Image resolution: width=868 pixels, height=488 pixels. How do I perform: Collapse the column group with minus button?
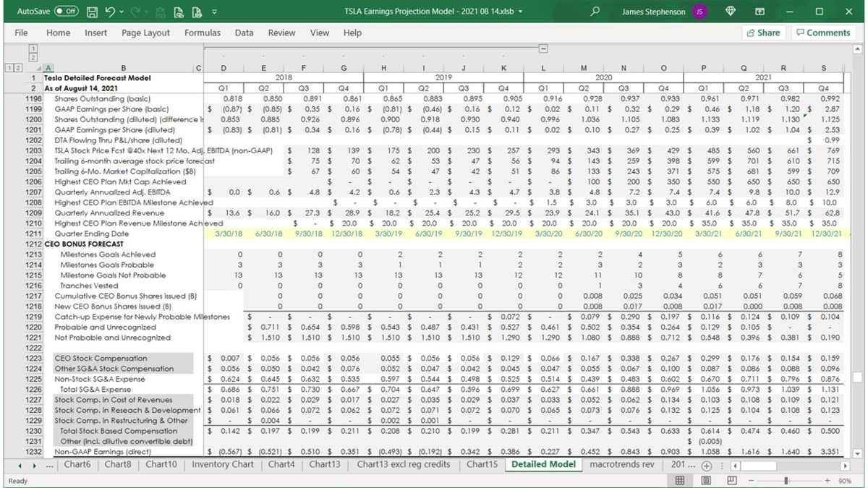(543, 49)
